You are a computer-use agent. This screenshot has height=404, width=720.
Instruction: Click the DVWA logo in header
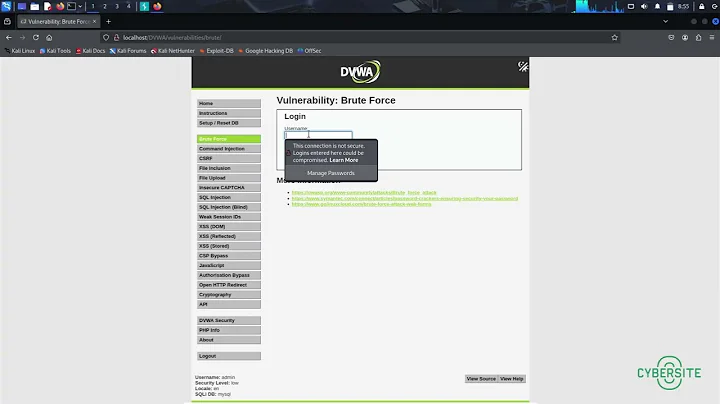point(360,72)
